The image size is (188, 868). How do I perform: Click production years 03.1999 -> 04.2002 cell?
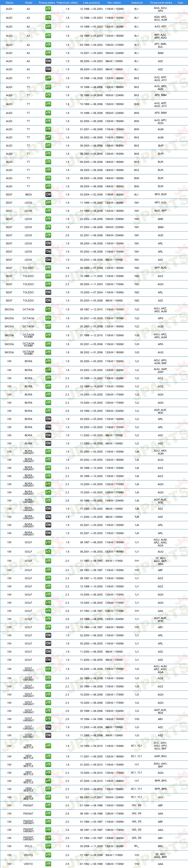(x=91, y=45)
